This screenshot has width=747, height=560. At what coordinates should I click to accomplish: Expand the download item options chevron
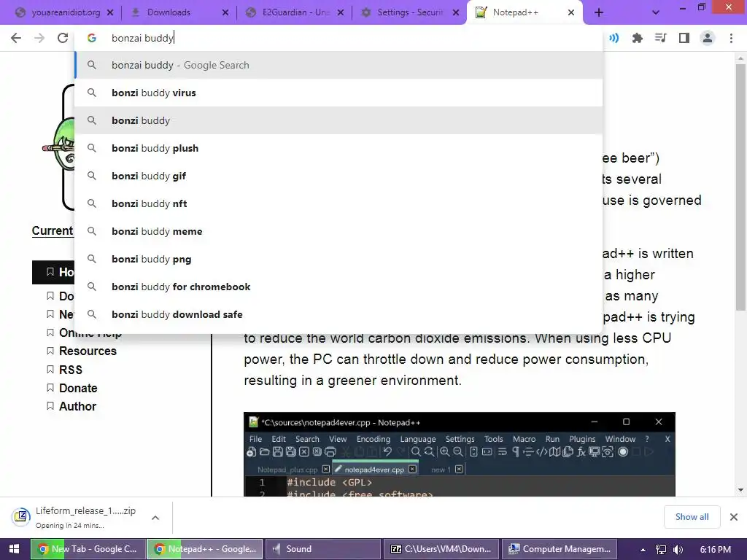coord(155,518)
